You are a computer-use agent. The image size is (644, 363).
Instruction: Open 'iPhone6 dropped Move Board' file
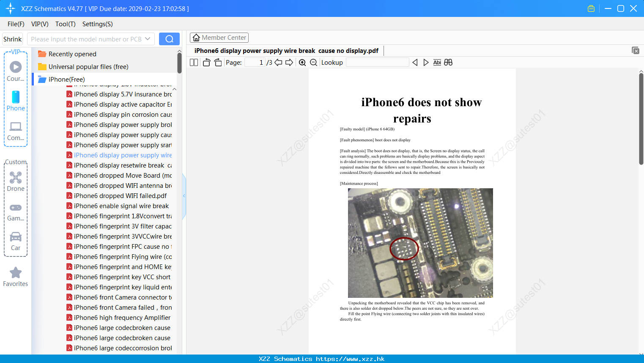(x=119, y=176)
